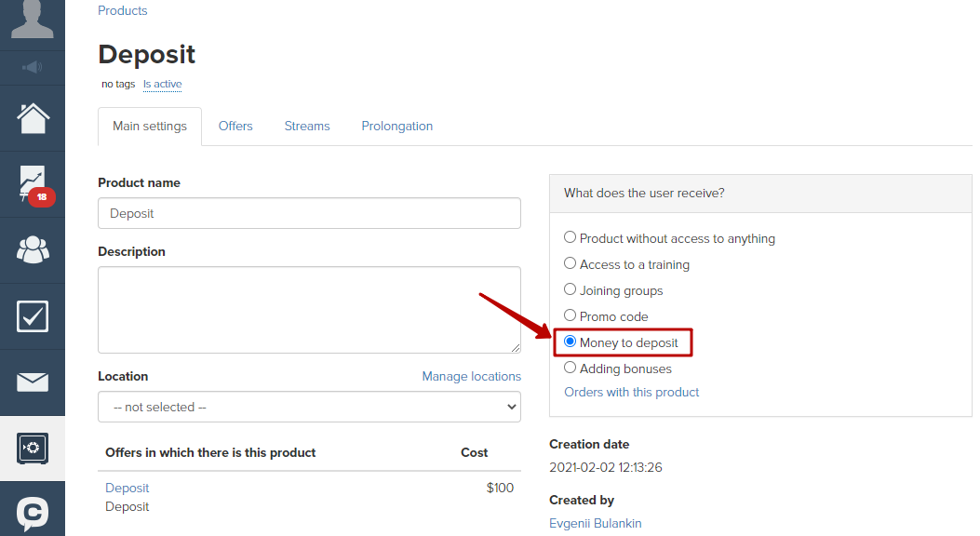Open the tasks checkmark icon
The height and width of the screenshot is (536, 980).
click(33, 316)
